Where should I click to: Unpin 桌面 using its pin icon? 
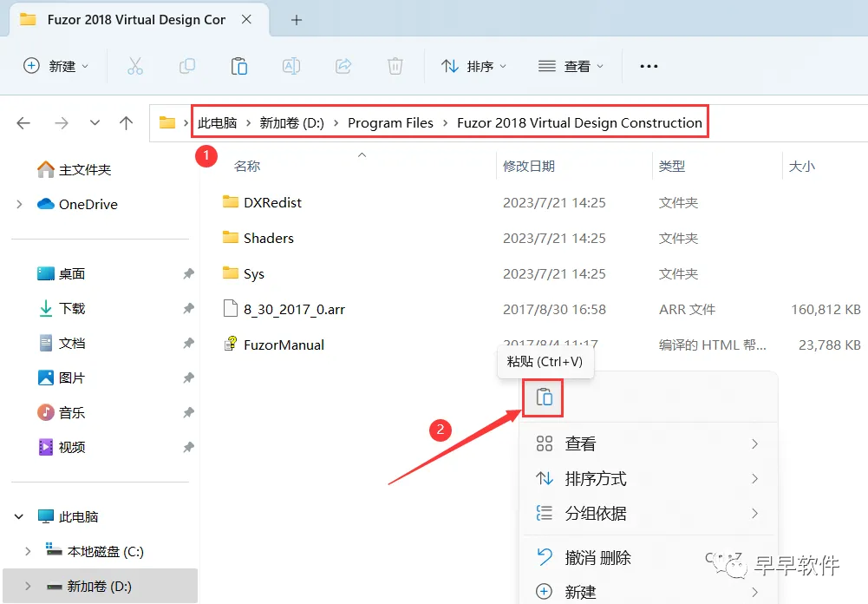click(188, 273)
